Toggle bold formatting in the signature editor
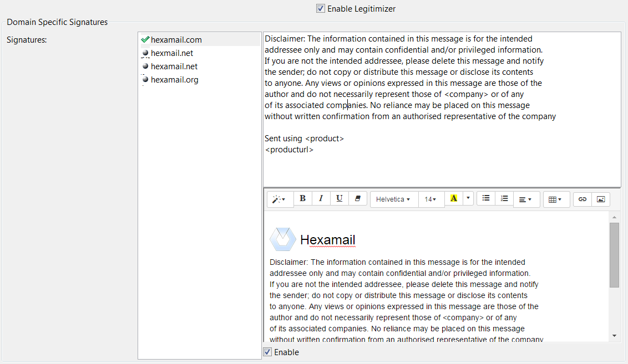 pyautogui.click(x=303, y=198)
